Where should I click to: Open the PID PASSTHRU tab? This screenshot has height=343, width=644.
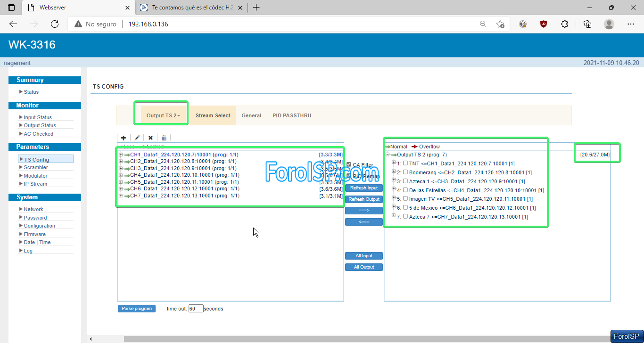point(292,115)
